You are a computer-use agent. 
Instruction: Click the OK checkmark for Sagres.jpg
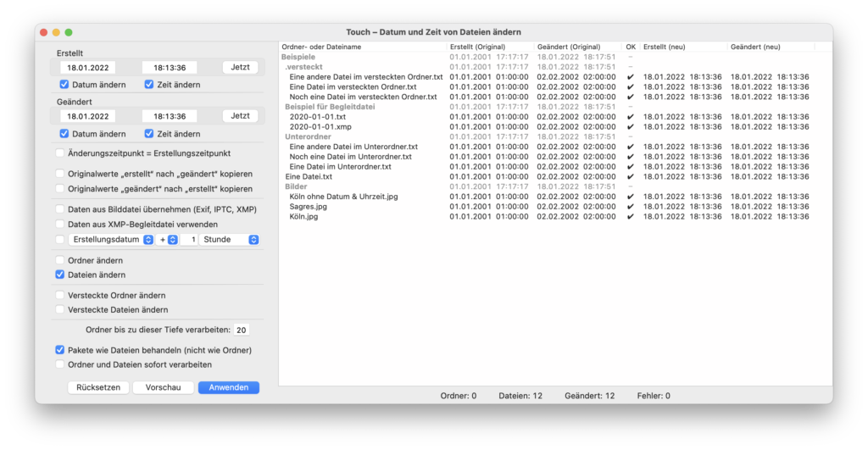[x=630, y=207]
